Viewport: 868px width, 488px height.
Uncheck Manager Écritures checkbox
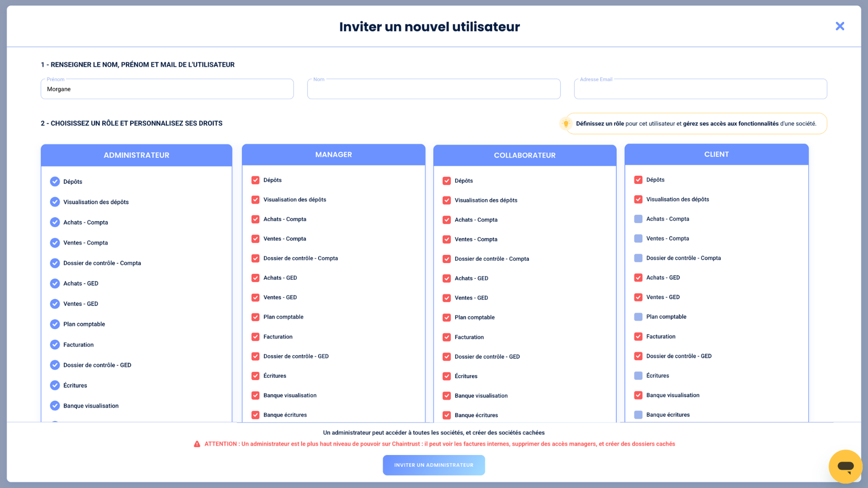pyautogui.click(x=255, y=376)
